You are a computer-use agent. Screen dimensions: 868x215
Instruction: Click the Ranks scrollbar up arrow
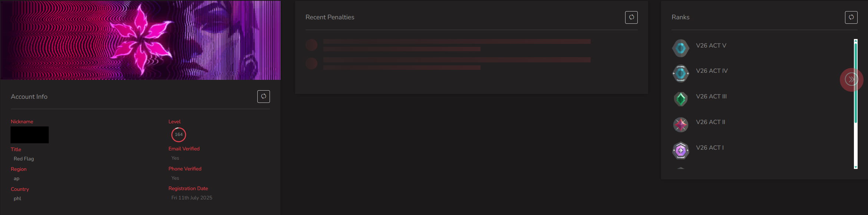[x=856, y=41]
